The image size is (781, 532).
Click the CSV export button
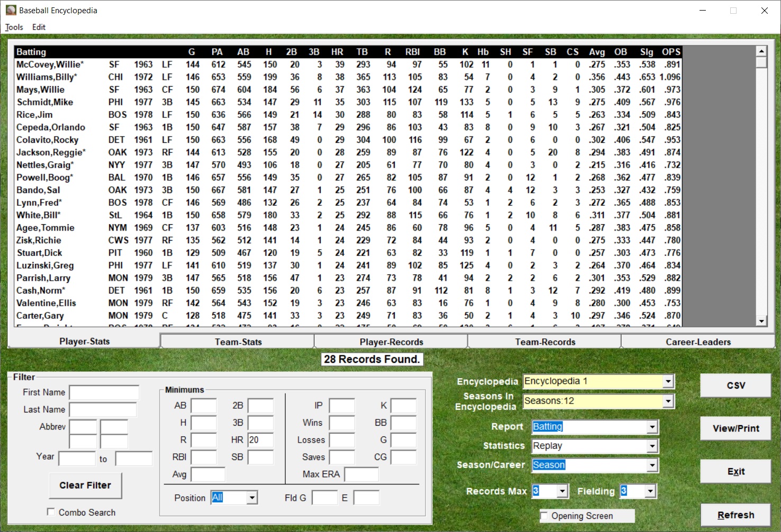pyautogui.click(x=735, y=386)
